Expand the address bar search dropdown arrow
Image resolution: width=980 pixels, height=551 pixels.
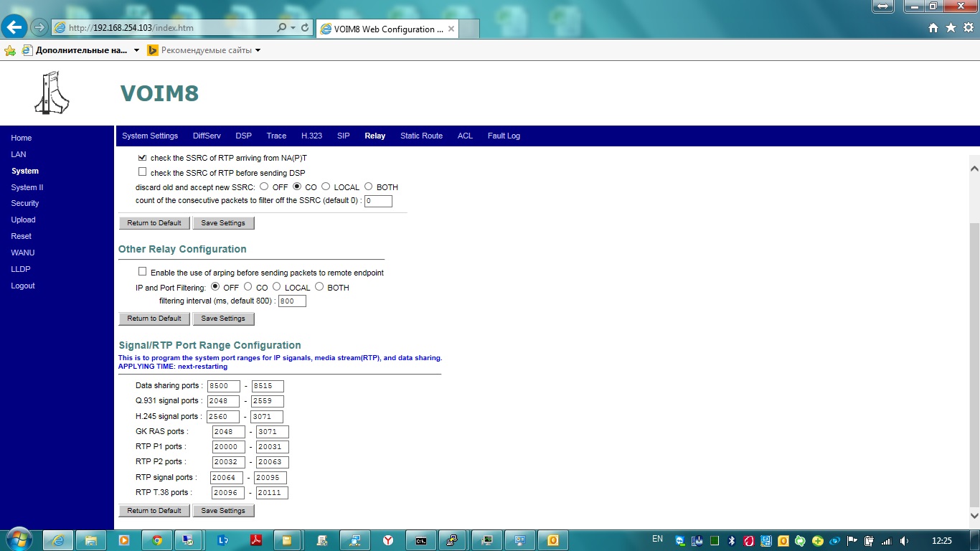tap(293, 28)
